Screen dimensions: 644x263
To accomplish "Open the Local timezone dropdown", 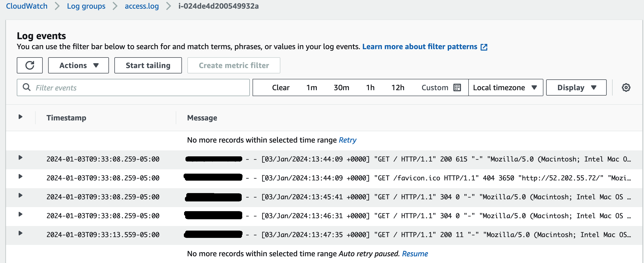I will pos(505,87).
